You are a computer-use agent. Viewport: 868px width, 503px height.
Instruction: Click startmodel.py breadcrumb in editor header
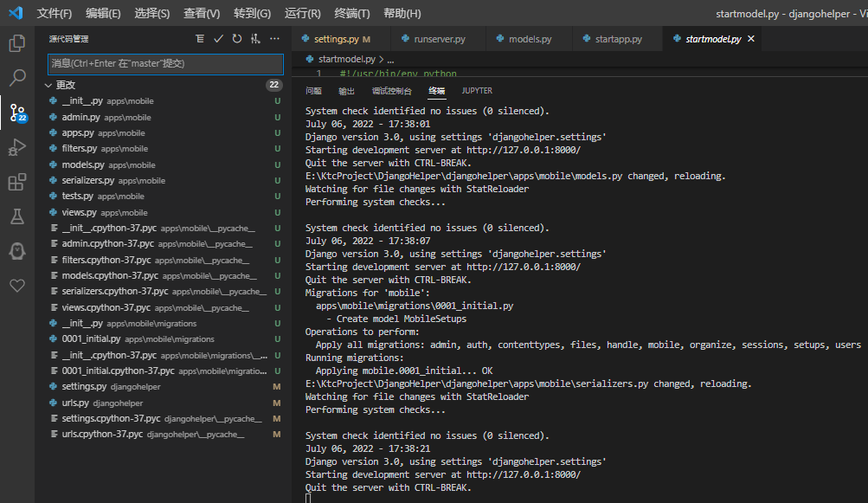(x=346, y=59)
